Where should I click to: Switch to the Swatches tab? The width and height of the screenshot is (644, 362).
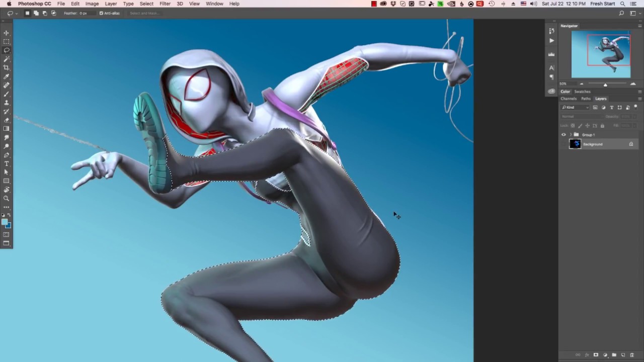(x=582, y=92)
